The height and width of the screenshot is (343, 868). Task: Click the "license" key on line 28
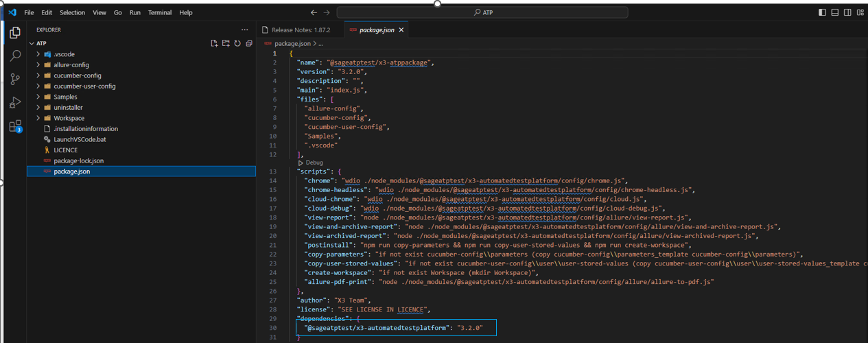tap(312, 309)
